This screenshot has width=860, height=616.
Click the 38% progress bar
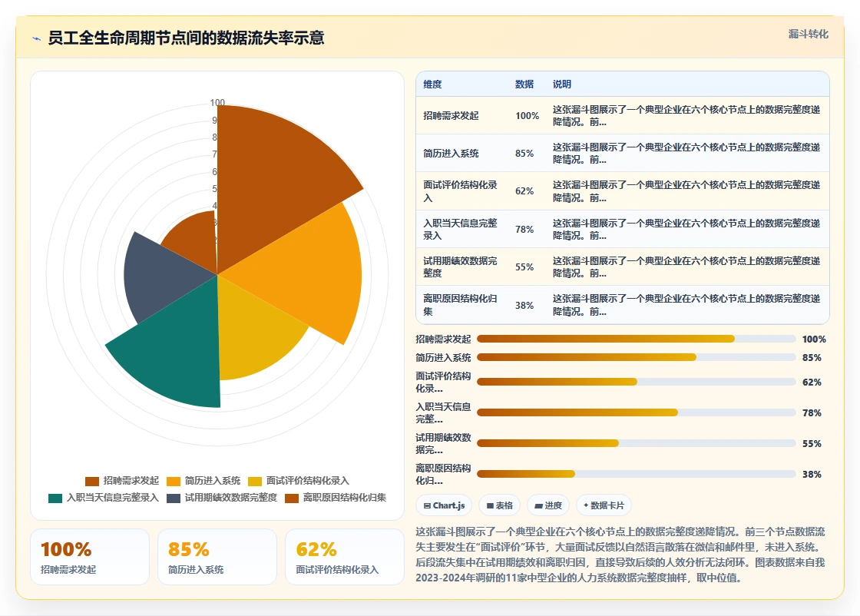(637, 474)
